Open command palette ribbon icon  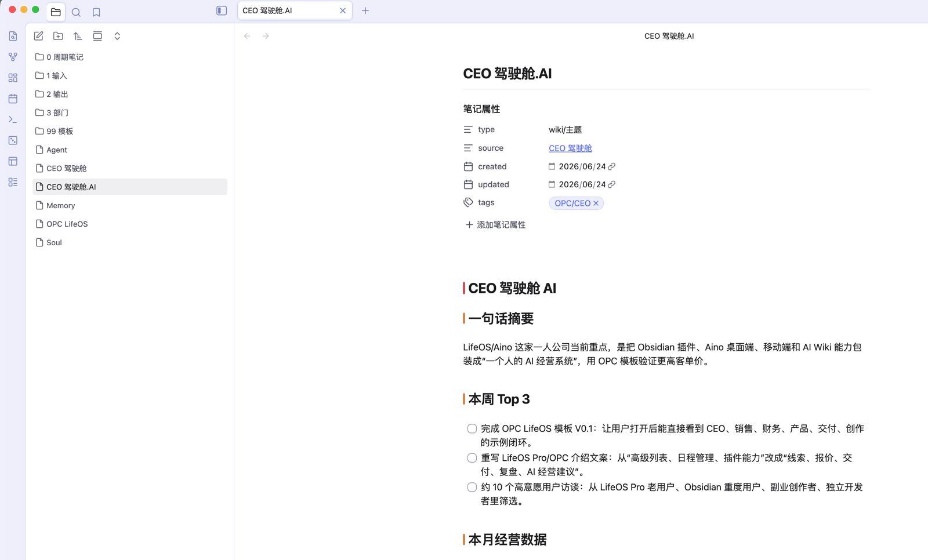13,119
